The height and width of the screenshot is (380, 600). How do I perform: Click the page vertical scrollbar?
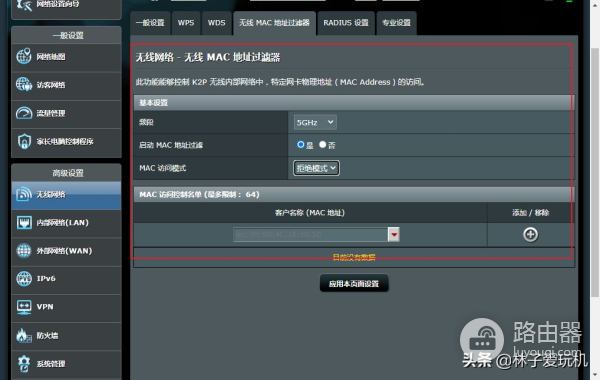click(x=595, y=172)
